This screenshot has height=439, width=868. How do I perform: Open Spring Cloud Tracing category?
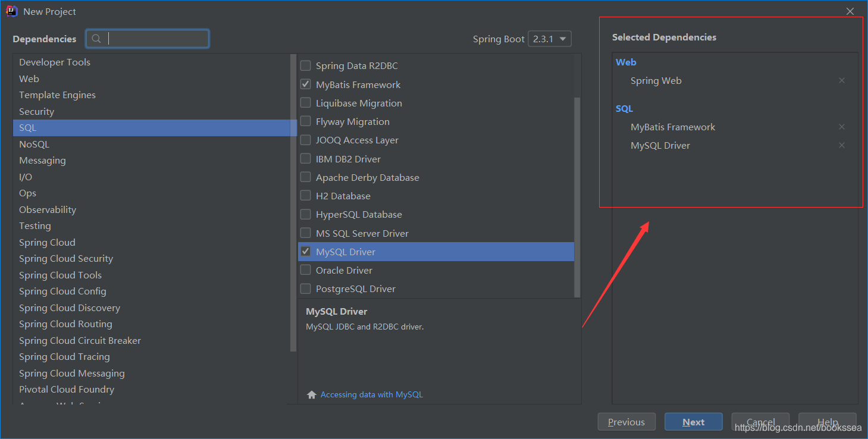pos(151,356)
